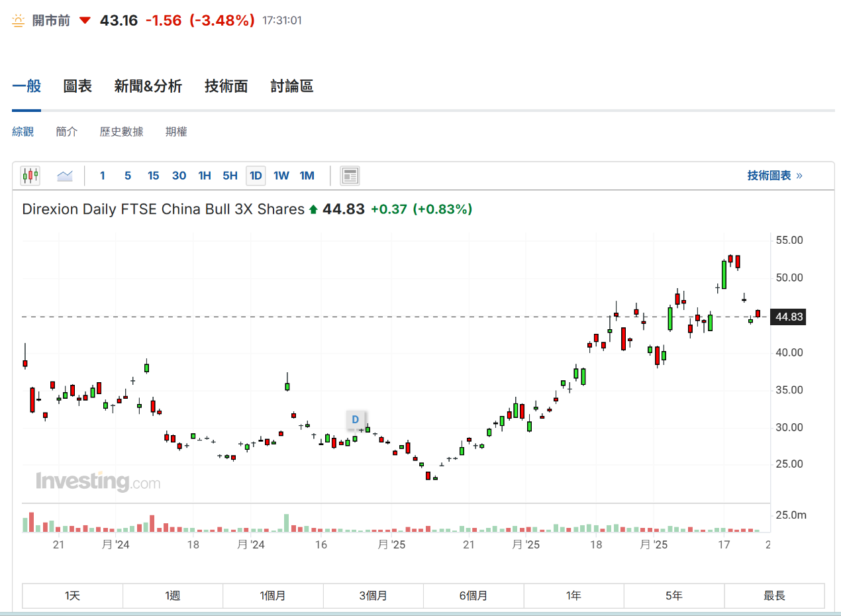The width and height of the screenshot is (841, 616).
Task: Click the 17:31:01 timestamp
Action: 282,21
